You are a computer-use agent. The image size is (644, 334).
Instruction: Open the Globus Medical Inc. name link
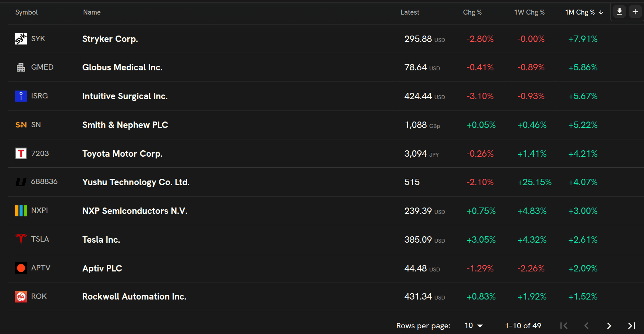coord(122,68)
